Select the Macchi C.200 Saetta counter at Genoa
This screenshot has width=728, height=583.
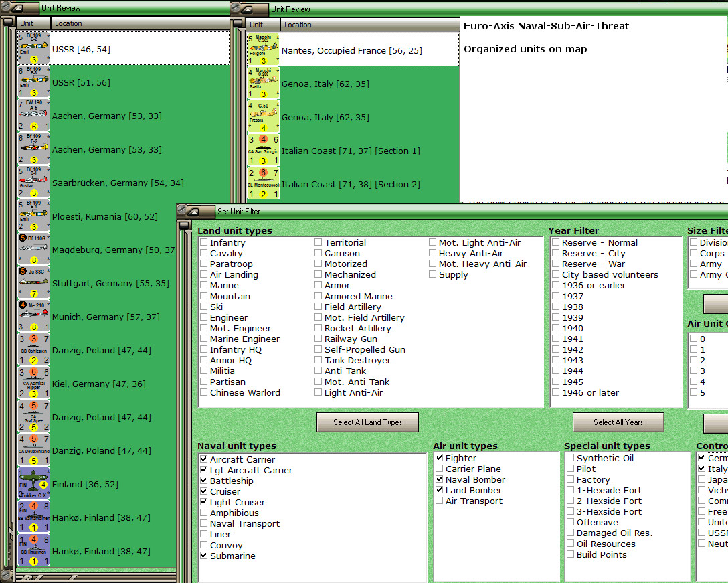pos(263,83)
